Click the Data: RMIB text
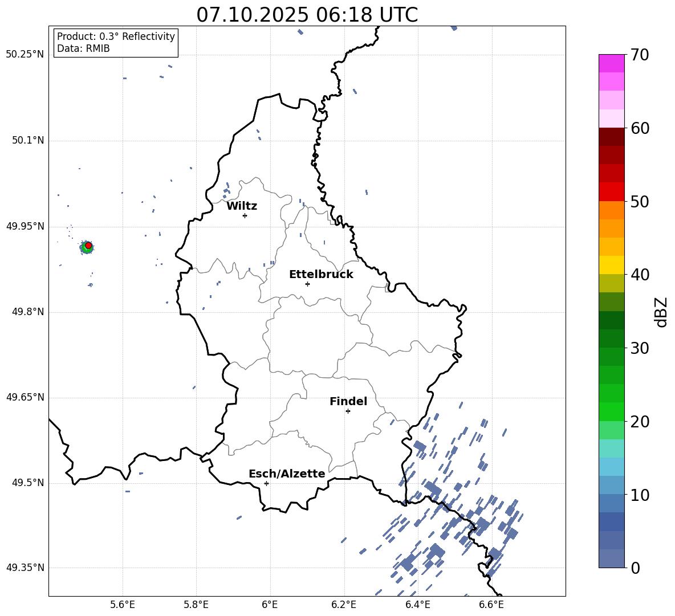The width and height of the screenshot is (675, 616). (83, 48)
